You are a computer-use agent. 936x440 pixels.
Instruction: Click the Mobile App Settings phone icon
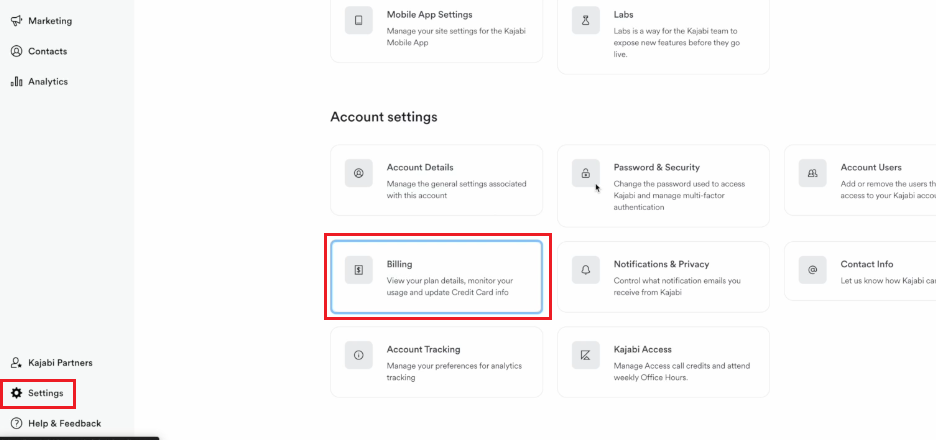[x=359, y=20]
